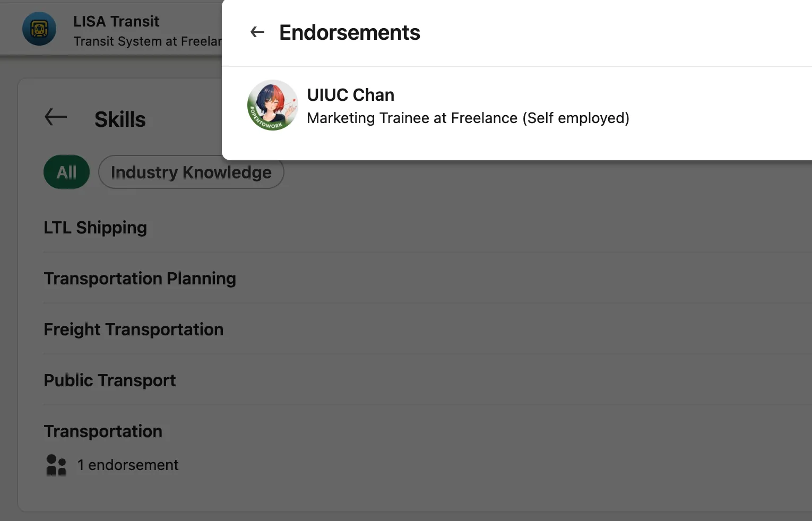Screen dimensions: 812x521
Task: Click the Skills page heading
Action: (x=120, y=119)
